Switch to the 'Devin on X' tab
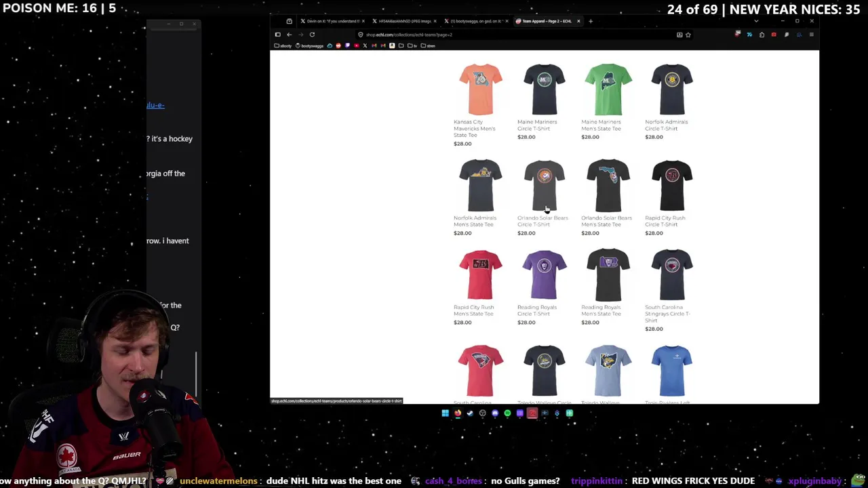 click(331, 21)
